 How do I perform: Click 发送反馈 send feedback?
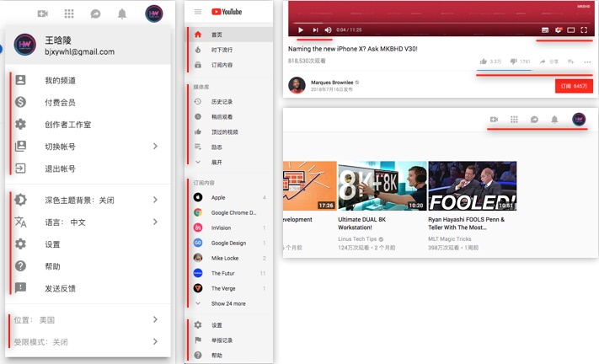88,288
